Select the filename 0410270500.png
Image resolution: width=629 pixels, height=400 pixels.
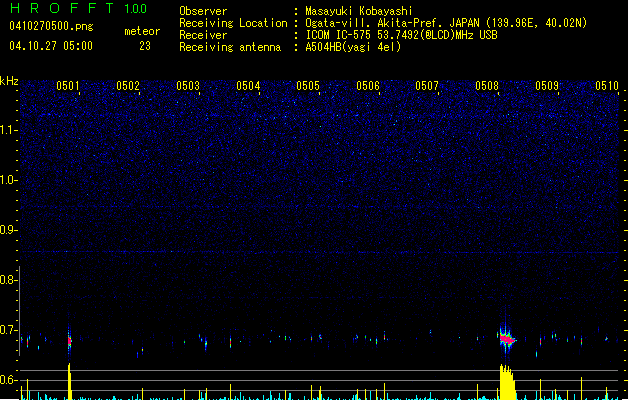coord(51,26)
